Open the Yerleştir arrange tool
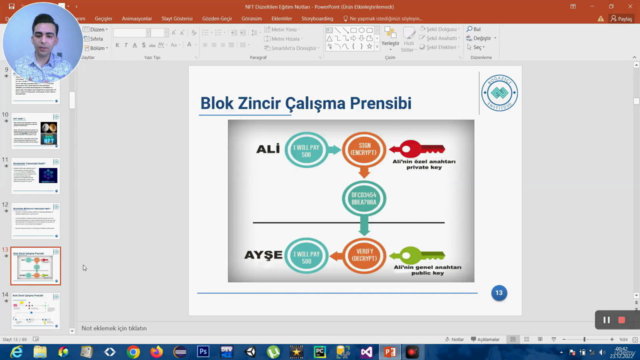The height and width of the screenshot is (360, 640). pos(390,38)
